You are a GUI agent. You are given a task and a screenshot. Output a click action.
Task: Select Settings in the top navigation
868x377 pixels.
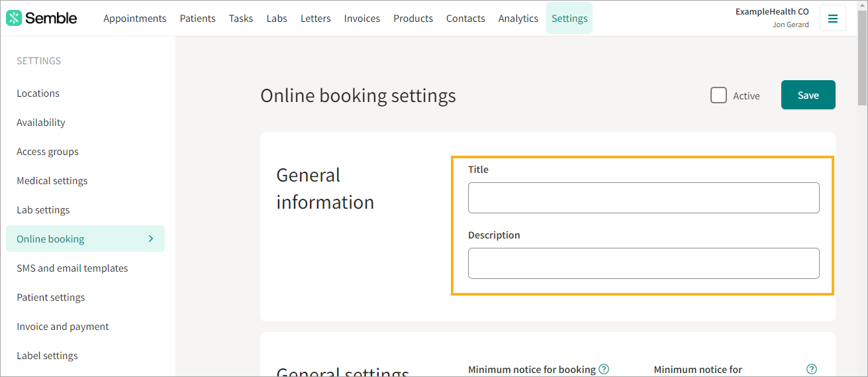(x=569, y=19)
